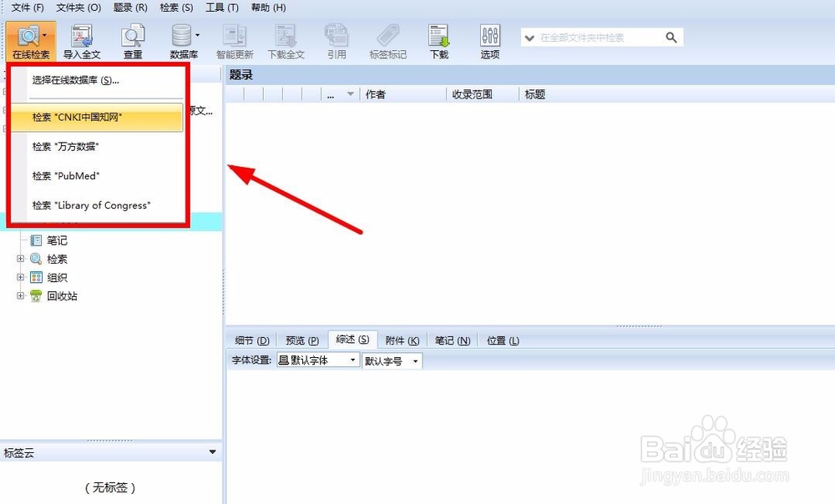Screen dimensions: 835x504
Task: Open the 工具 (T) menu
Action: (223, 8)
